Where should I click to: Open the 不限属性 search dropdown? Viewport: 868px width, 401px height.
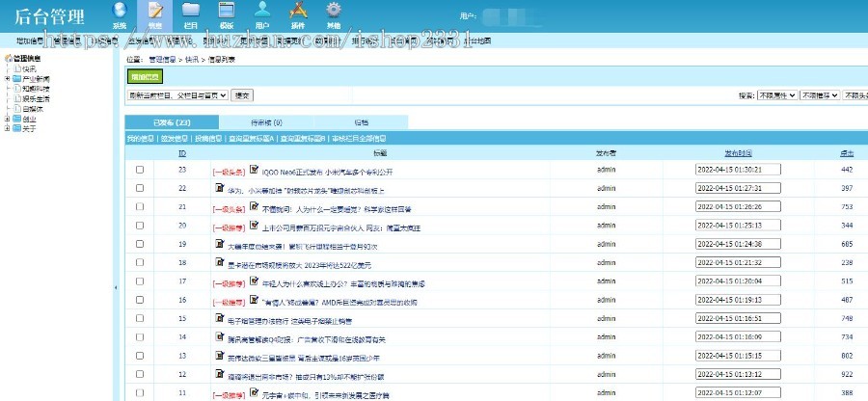777,95
